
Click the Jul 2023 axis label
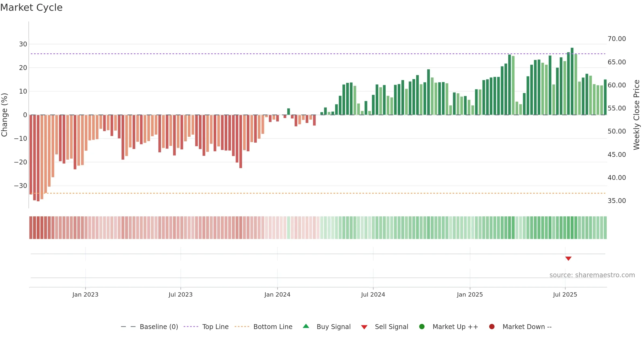(181, 294)
